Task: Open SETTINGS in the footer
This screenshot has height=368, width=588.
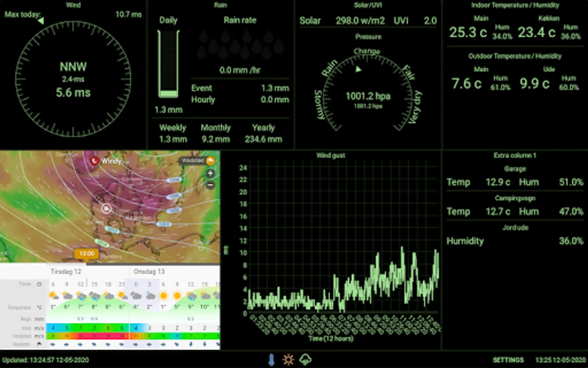Action: click(508, 360)
